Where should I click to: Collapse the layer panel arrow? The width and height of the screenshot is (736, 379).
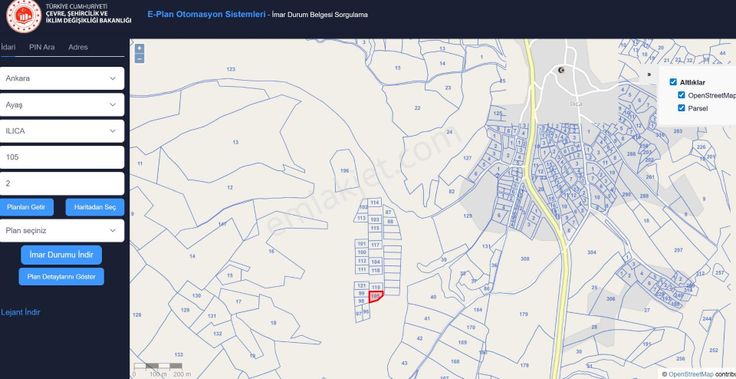649,74
